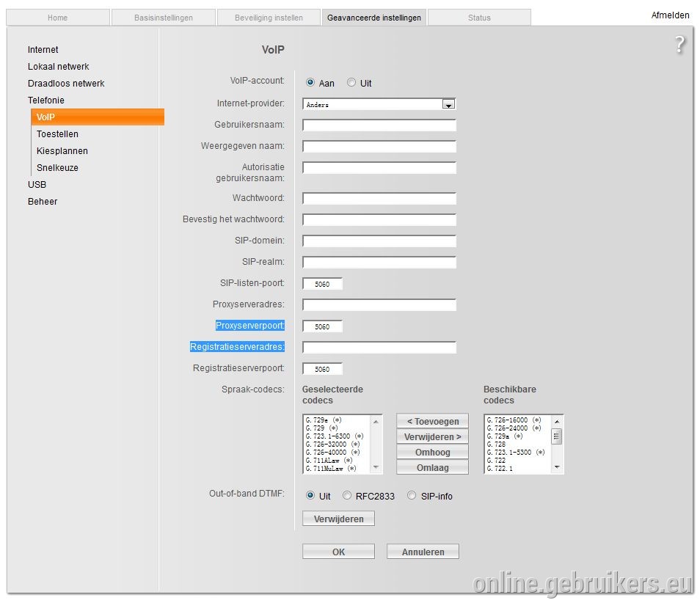This screenshot has width=700, height=600.
Task: Select Geavanceerde instellingen tab
Action: pos(374,18)
